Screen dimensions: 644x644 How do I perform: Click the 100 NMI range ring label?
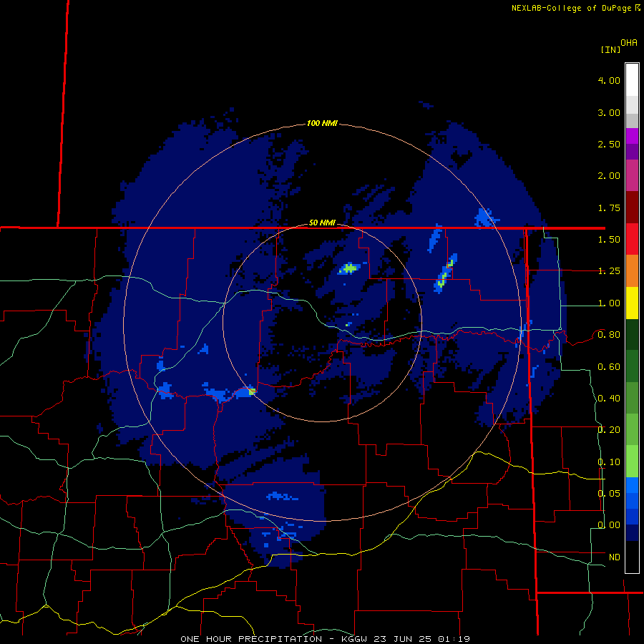coord(322,123)
